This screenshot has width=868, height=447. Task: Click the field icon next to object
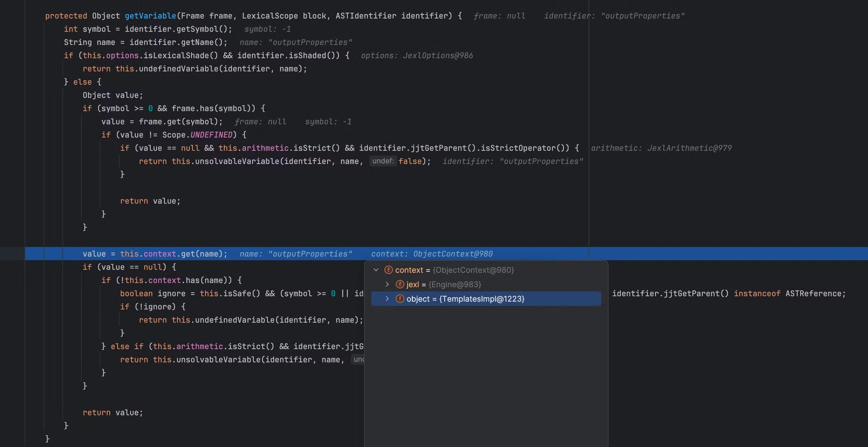pyautogui.click(x=400, y=299)
